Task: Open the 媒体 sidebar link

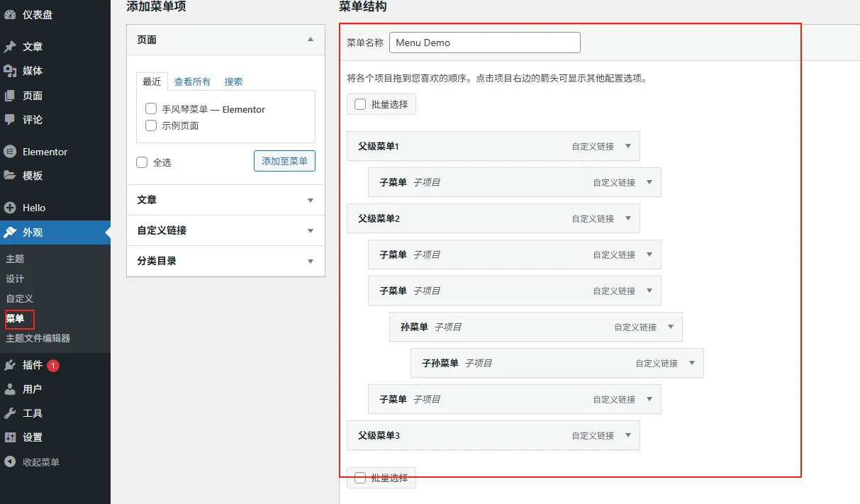Action: point(33,71)
